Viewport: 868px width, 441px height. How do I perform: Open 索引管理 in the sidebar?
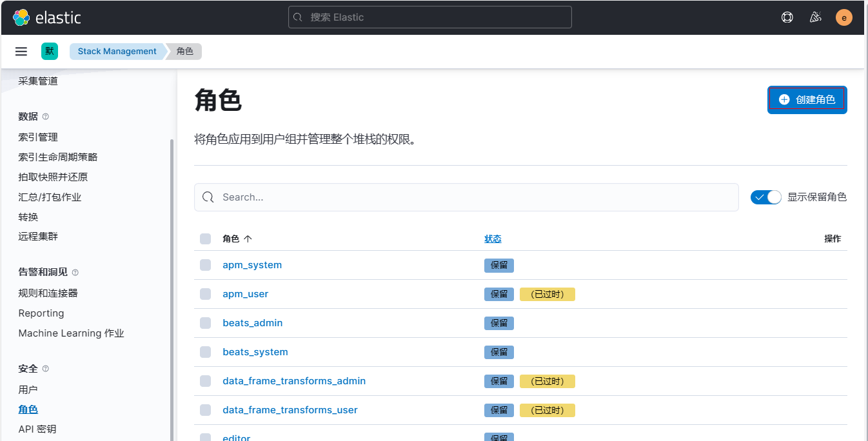tap(38, 137)
